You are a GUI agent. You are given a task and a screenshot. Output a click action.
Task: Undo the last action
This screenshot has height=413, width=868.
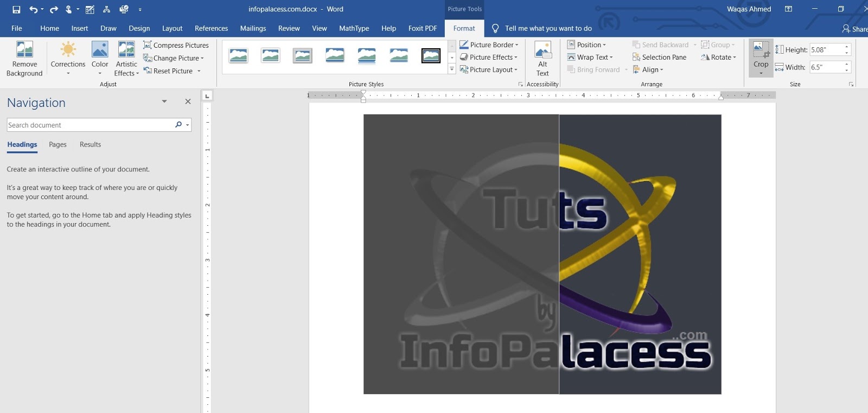click(x=34, y=9)
